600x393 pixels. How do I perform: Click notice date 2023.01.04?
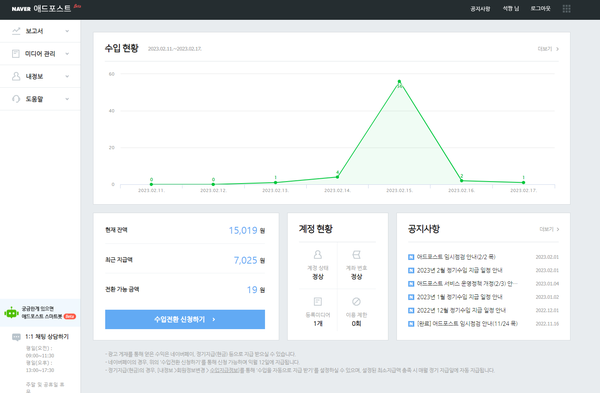tap(547, 284)
